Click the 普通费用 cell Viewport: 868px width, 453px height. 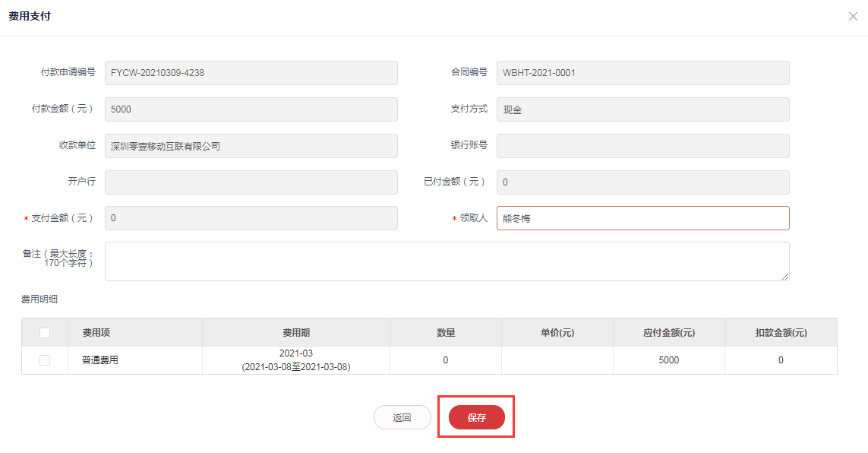pos(135,360)
